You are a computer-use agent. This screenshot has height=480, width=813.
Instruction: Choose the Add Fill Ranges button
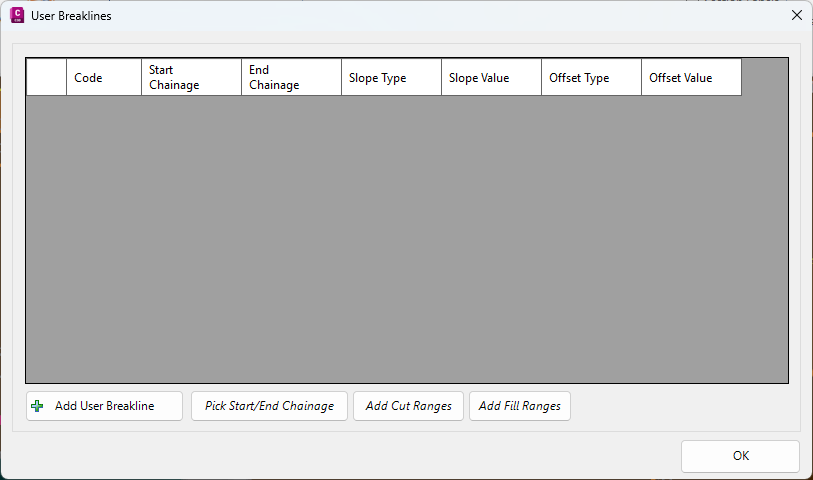tap(520, 406)
